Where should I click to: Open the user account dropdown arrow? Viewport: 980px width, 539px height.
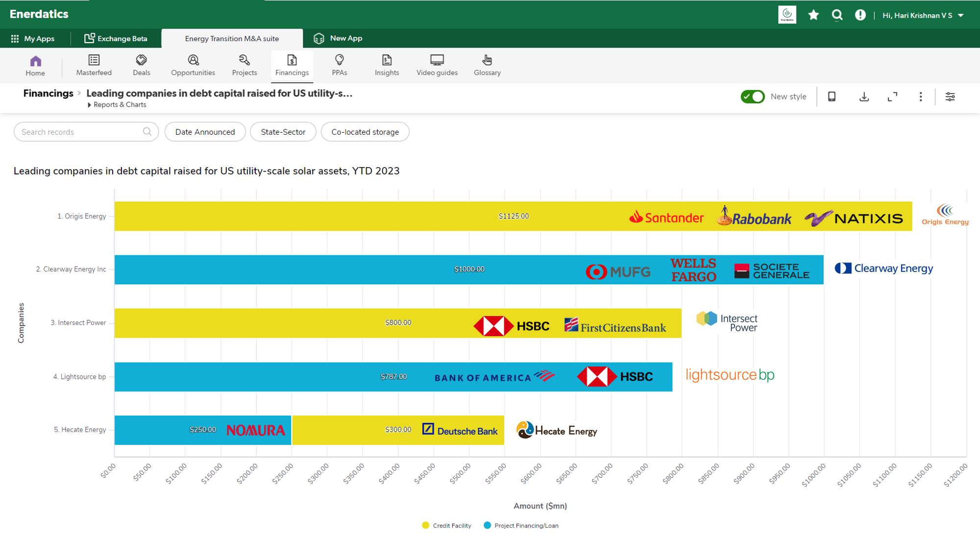961,16
